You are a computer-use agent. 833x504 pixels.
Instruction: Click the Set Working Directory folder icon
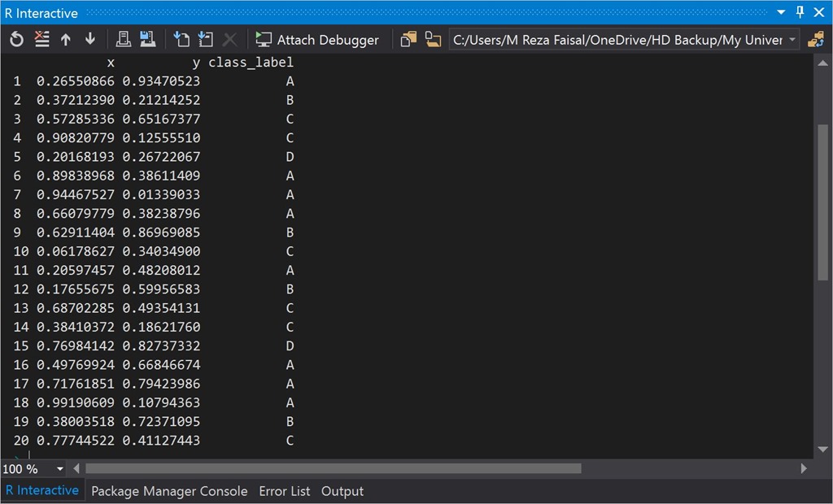point(408,40)
